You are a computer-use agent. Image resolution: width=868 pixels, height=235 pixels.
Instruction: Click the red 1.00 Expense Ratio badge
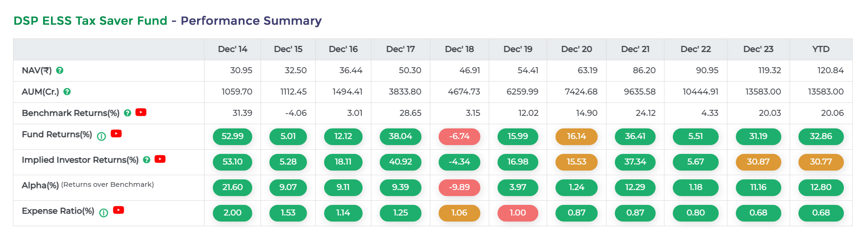[517, 213]
